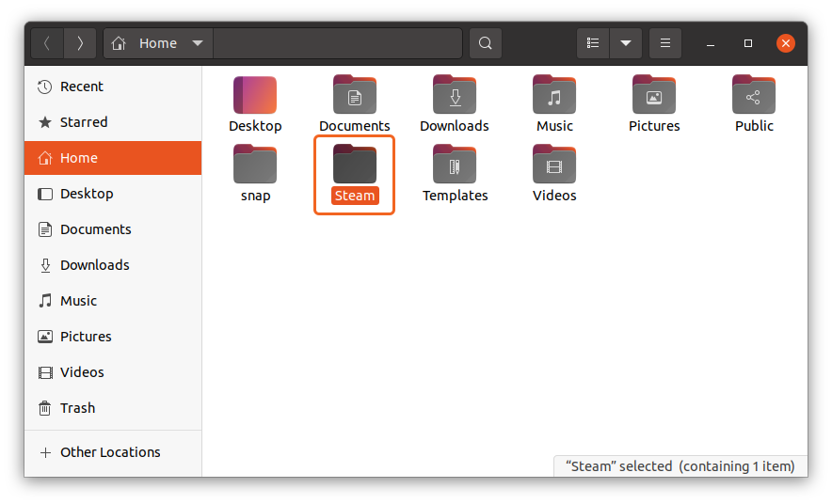Select the Steam folder icon
Screen dimensions: 832x504
[x=355, y=165]
